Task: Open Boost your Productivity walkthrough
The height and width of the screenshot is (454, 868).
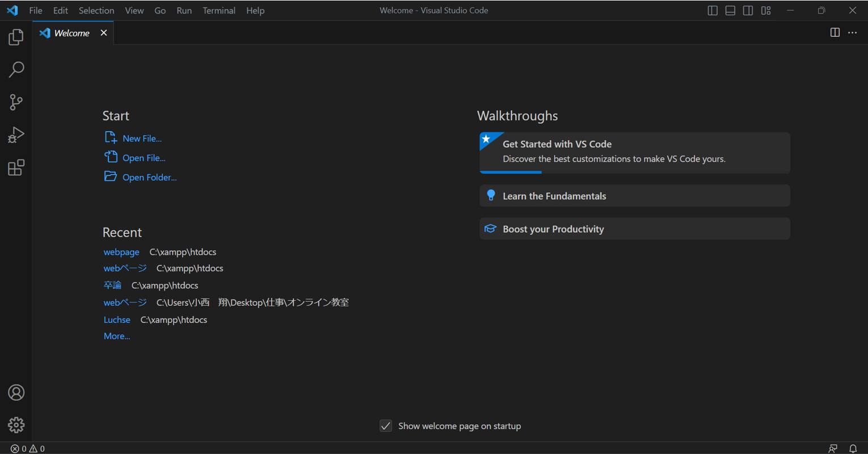Action: (x=635, y=229)
